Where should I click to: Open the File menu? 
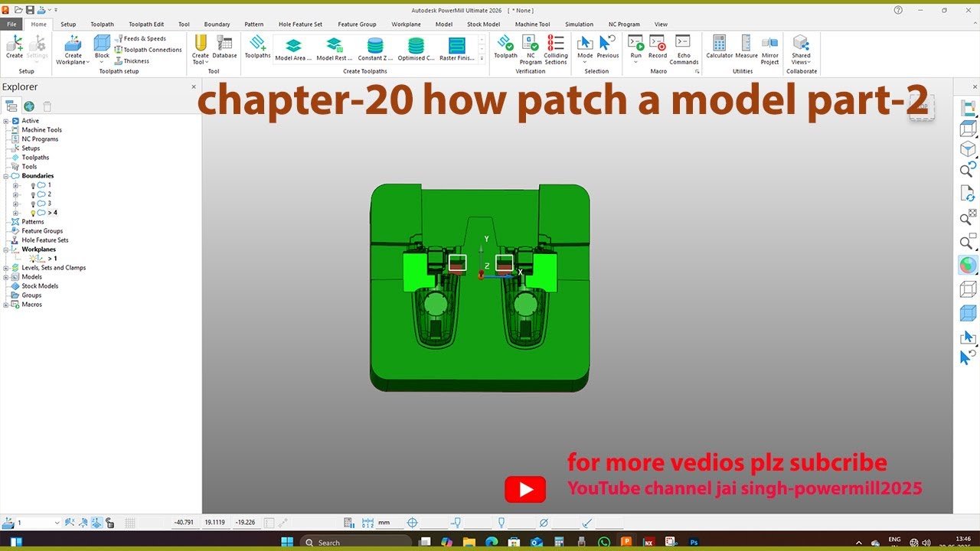(x=11, y=24)
